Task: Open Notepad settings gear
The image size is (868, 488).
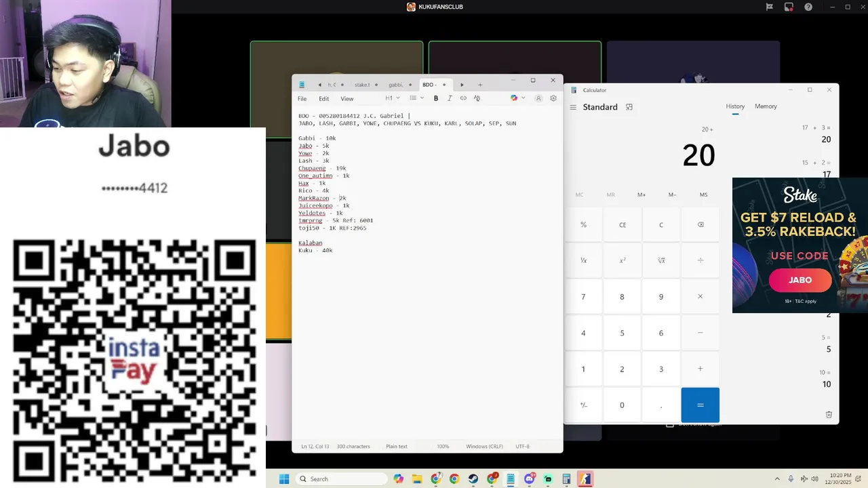Action: (x=553, y=98)
